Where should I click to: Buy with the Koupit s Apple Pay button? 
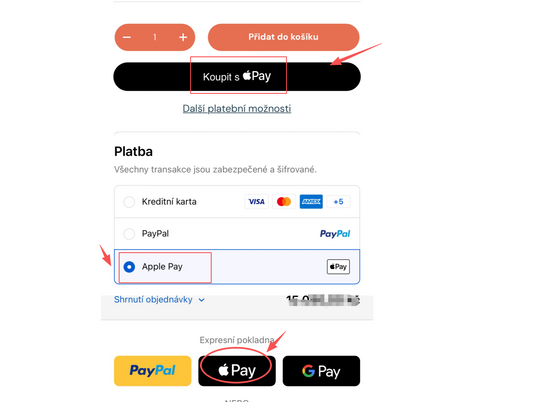click(x=237, y=77)
